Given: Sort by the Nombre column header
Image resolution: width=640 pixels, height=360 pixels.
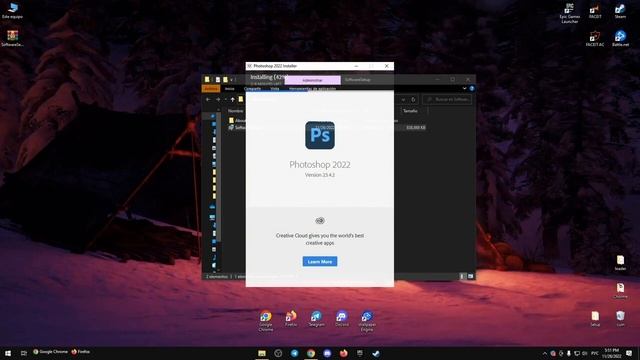Looking at the screenshot, I should click(236, 111).
